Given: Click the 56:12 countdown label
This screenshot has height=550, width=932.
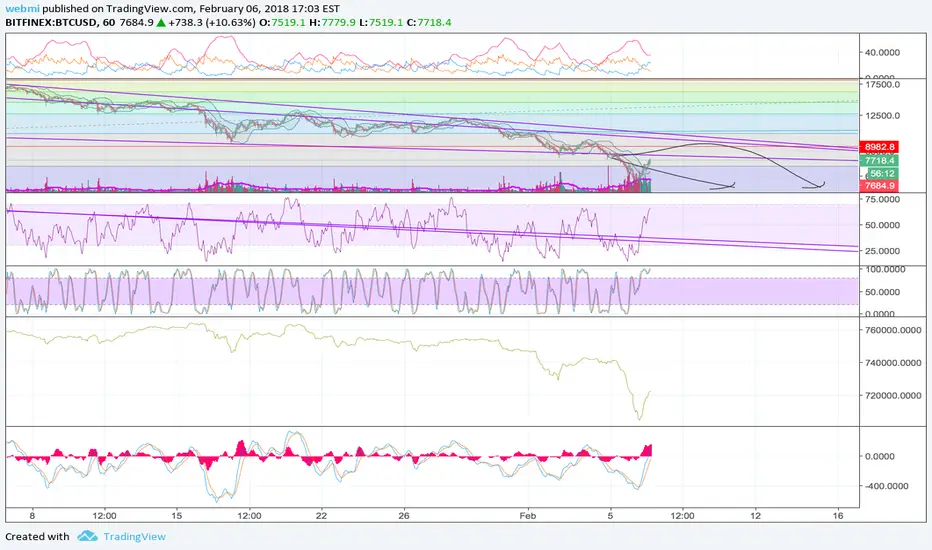Looking at the screenshot, I should coord(881,174).
